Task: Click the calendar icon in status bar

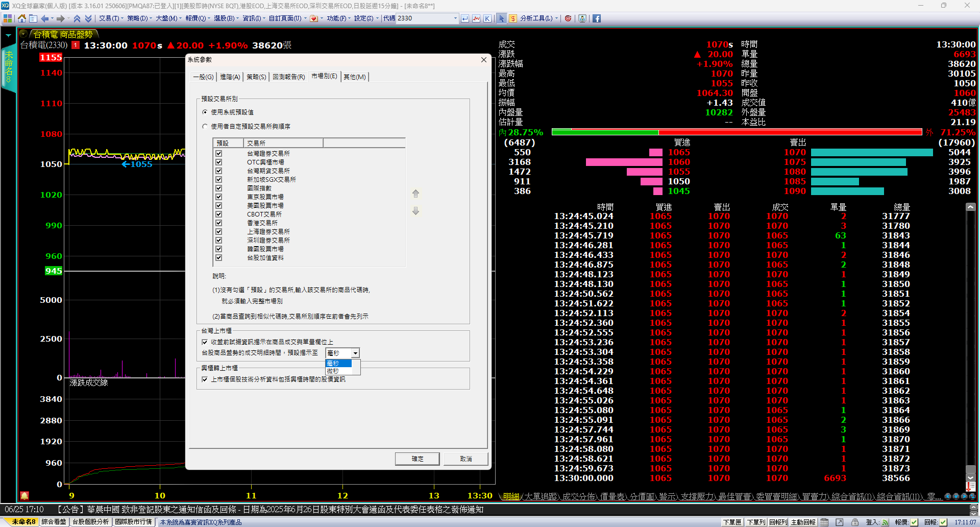Action: [x=824, y=522]
